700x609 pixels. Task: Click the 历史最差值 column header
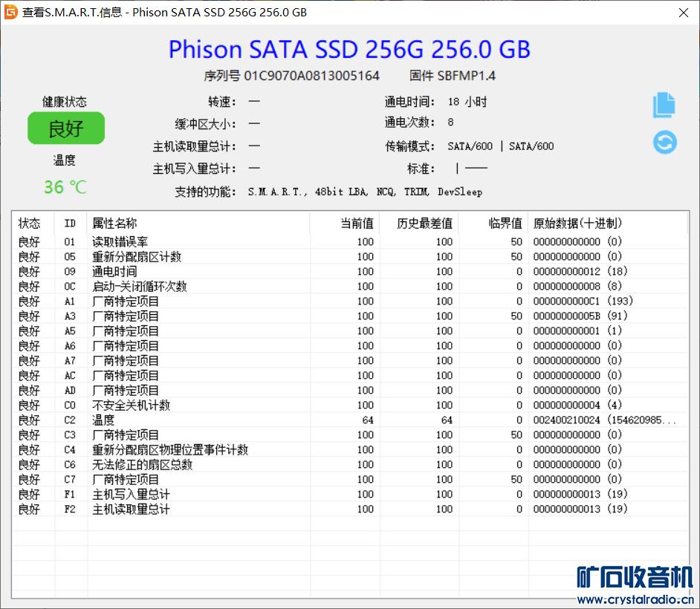tap(419, 223)
